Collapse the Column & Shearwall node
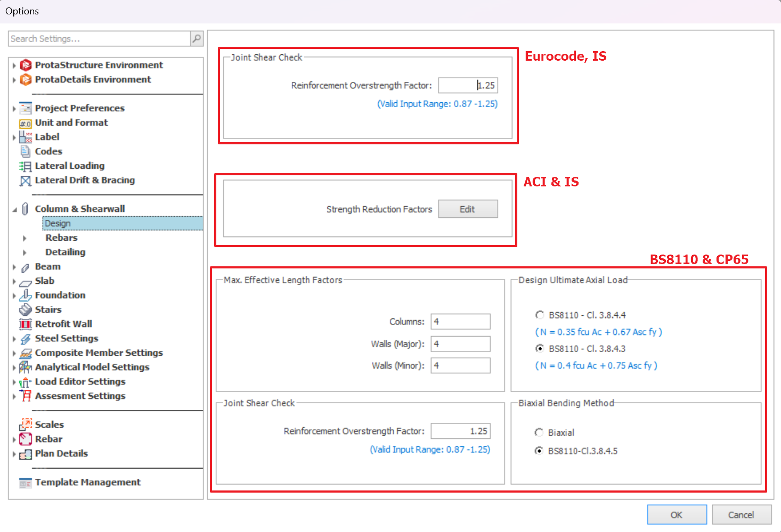The width and height of the screenshot is (781, 532). coord(14,209)
